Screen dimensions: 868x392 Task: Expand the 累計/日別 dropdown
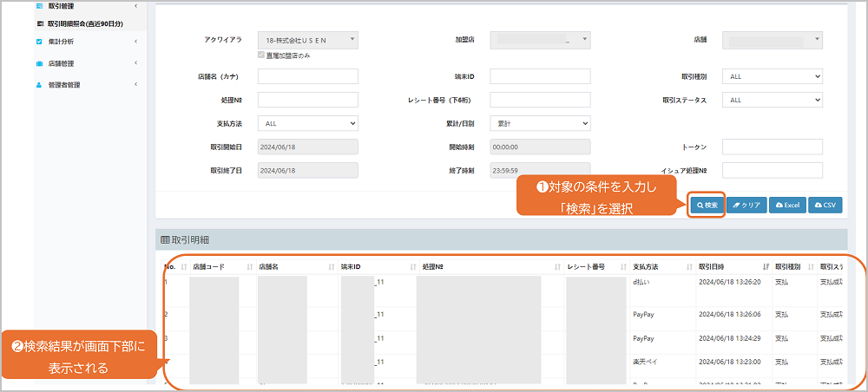pos(540,123)
